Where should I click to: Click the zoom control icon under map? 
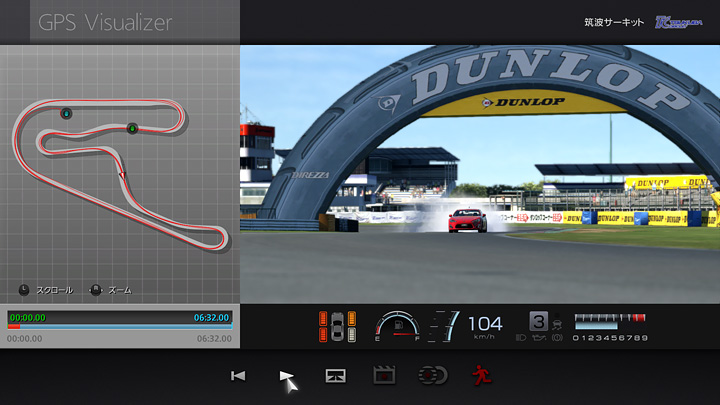(95, 290)
